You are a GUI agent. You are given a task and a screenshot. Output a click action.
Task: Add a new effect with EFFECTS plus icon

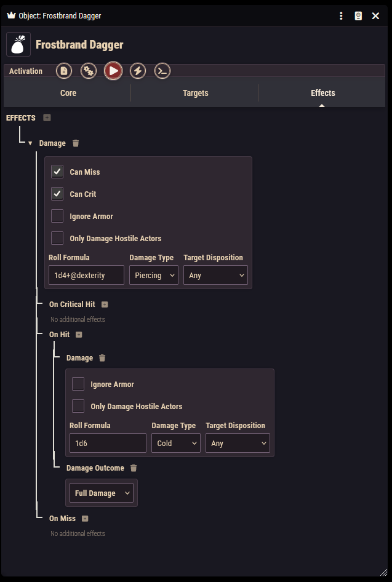point(47,118)
